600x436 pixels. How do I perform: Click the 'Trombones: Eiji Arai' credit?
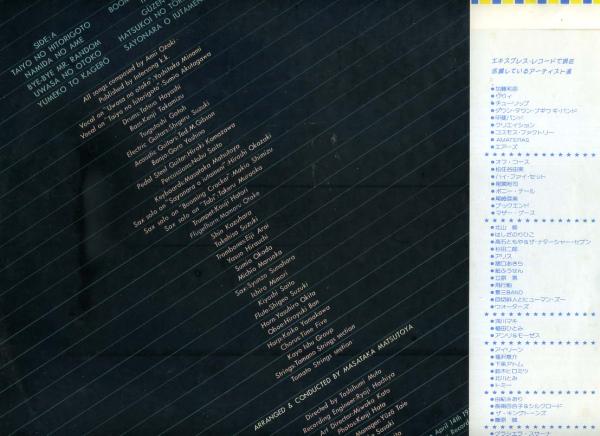coord(242,242)
